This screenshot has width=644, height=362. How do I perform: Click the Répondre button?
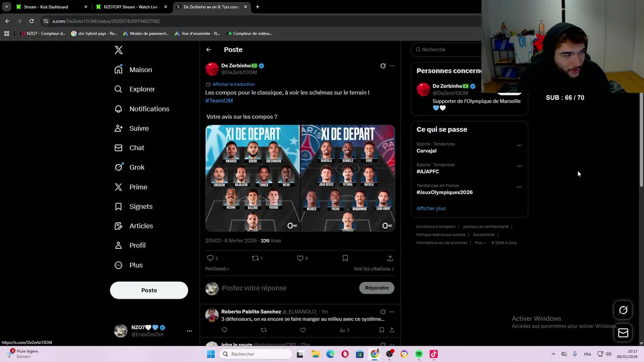[x=377, y=288]
